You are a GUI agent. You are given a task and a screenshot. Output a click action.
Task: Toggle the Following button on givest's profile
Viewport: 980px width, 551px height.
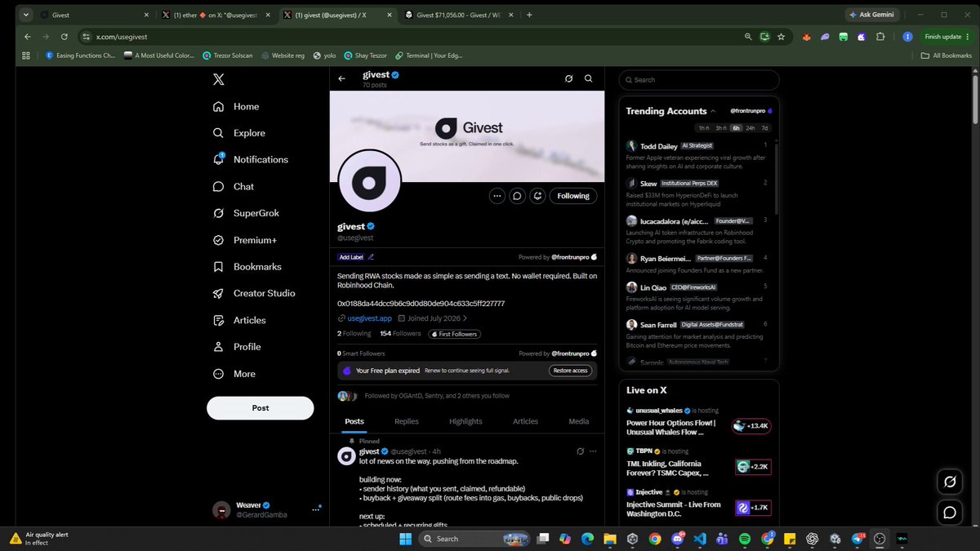[x=573, y=196]
